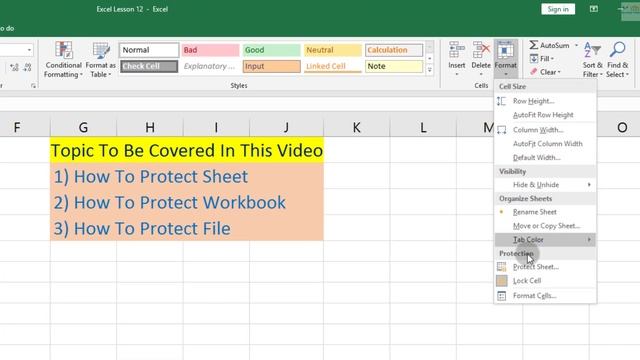Screen dimensions: 640x360
Task: Apply the Bad cell style
Action: (210, 50)
